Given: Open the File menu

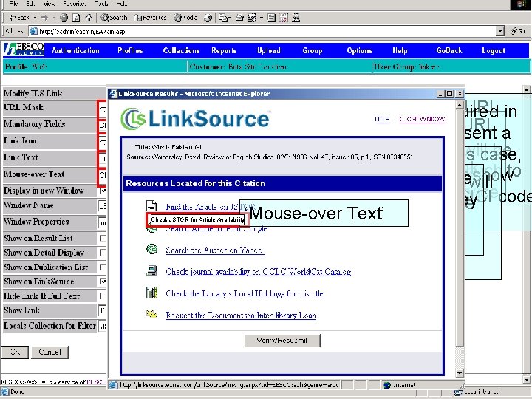Looking at the screenshot, I should pos(13,4).
